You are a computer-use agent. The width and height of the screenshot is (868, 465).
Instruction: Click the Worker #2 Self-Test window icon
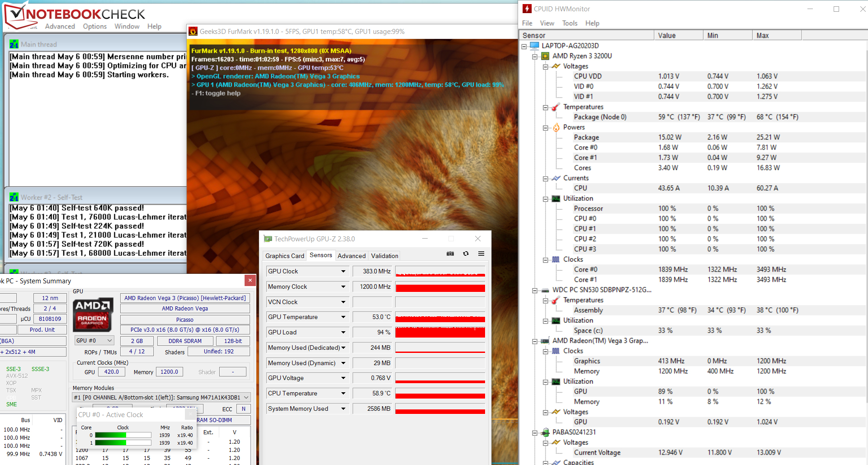(x=14, y=197)
